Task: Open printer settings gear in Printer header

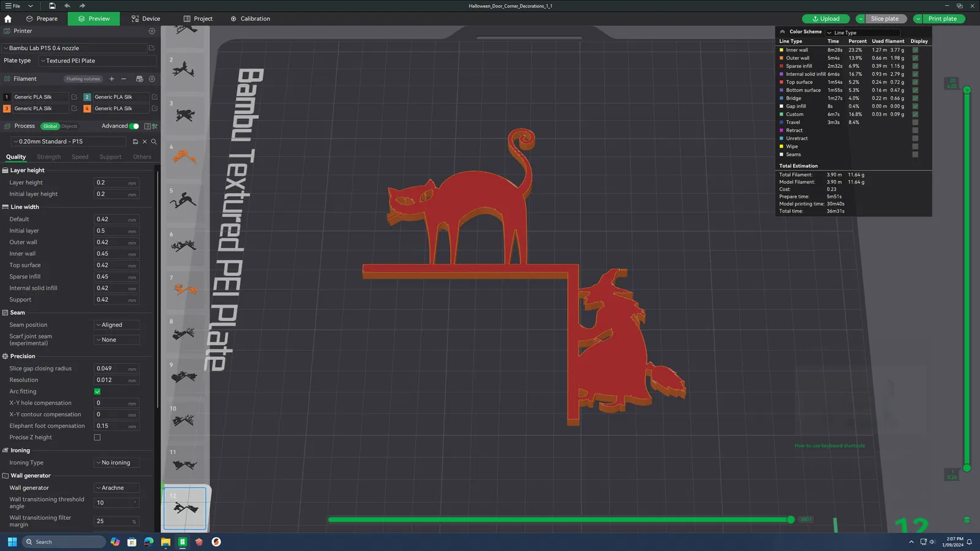Action: click(152, 31)
